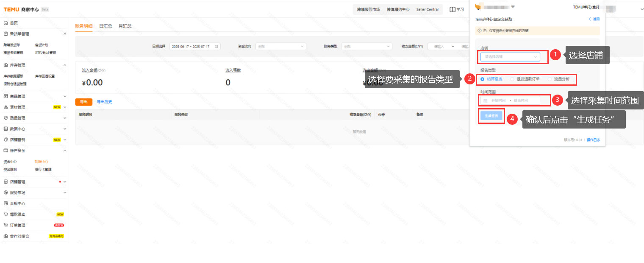Open 备货计划 in sidebar
This screenshot has height=263, width=644.
click(x=42, y=45)
